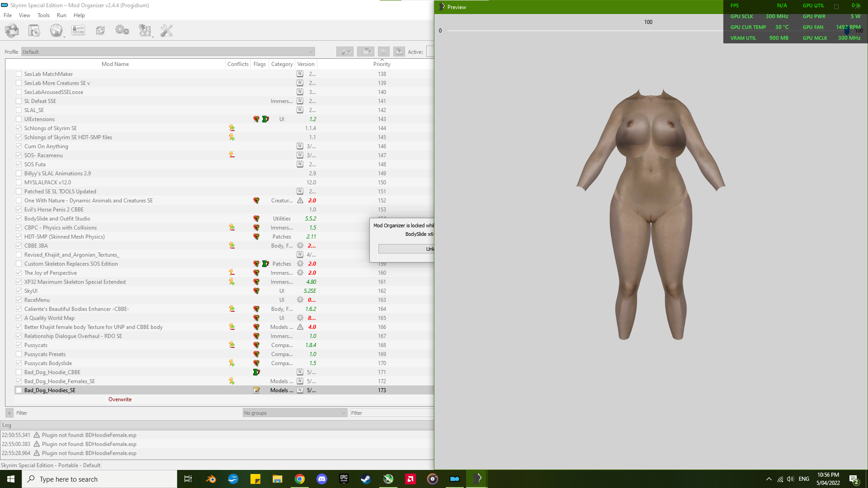Expand the filter sidebar arrow

coord(9,413)
